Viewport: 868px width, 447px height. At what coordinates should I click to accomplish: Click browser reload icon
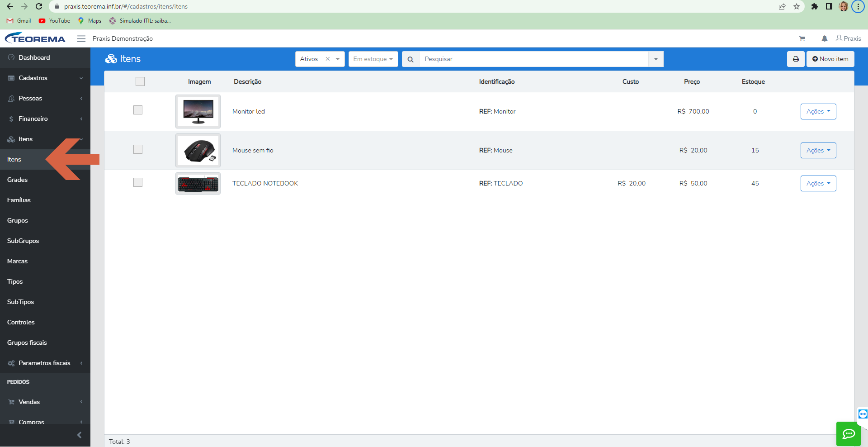click(x=39, y=6)
